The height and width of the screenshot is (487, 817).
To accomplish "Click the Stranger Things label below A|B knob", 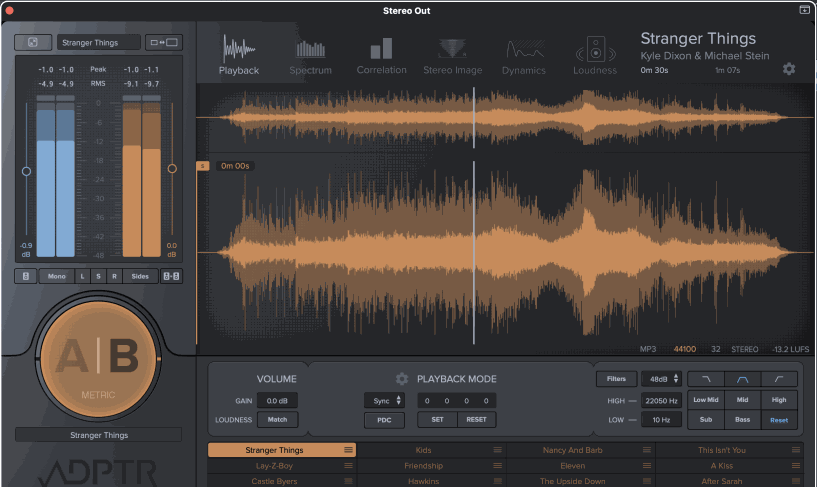I will pyautogui.click(x=98, y=435).
